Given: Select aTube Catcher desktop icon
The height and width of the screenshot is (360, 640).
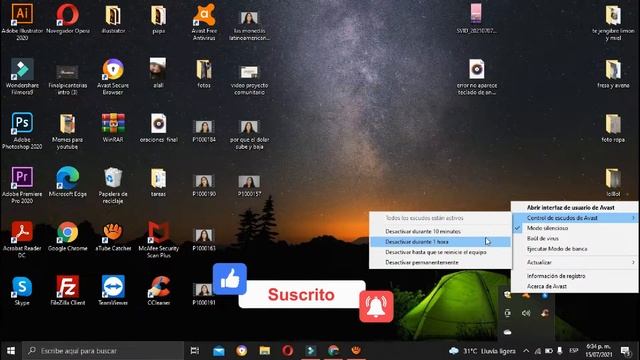Looking at the screenshot, I should pyautogui.click(x=113, y=236).
